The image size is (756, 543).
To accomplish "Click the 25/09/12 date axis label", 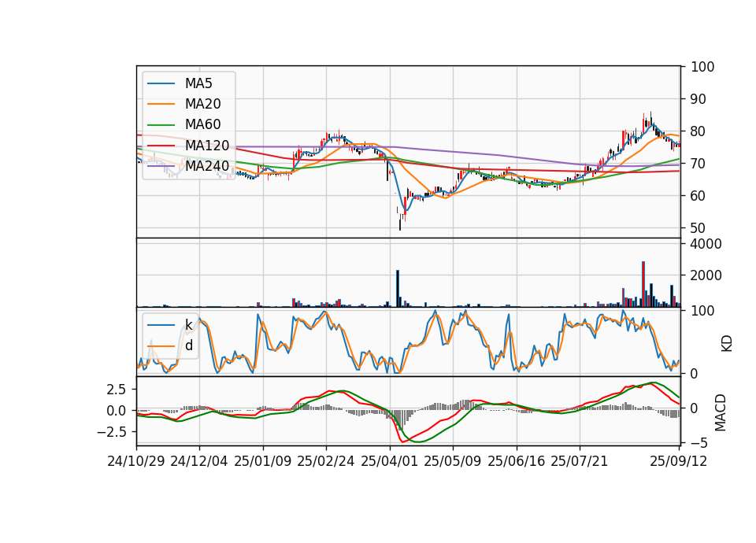I will click(678, 461).
